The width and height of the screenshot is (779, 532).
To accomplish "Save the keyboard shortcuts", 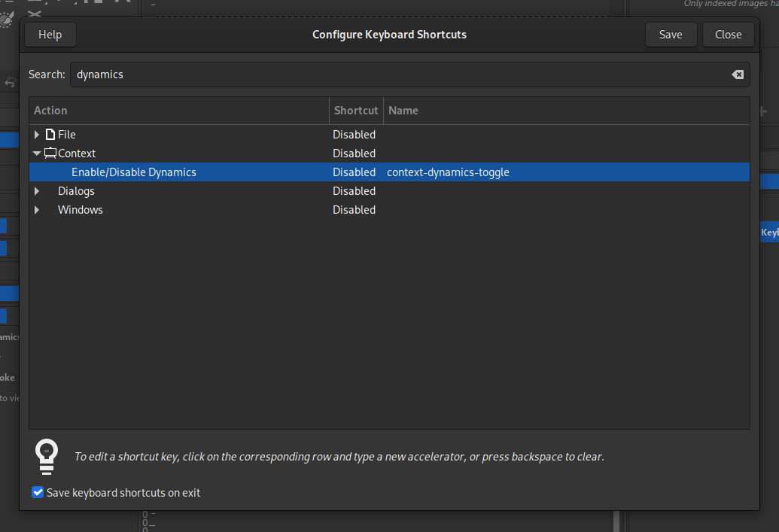I will tap(671, 34).
